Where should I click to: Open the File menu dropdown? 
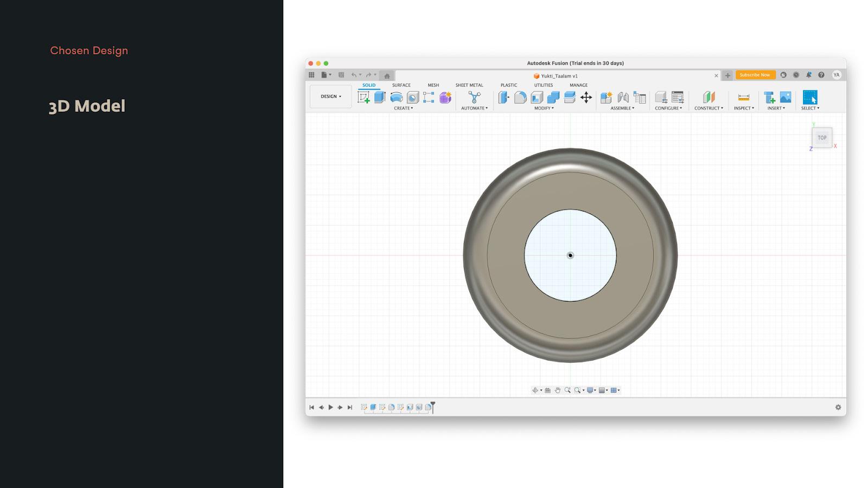[326, 75]
